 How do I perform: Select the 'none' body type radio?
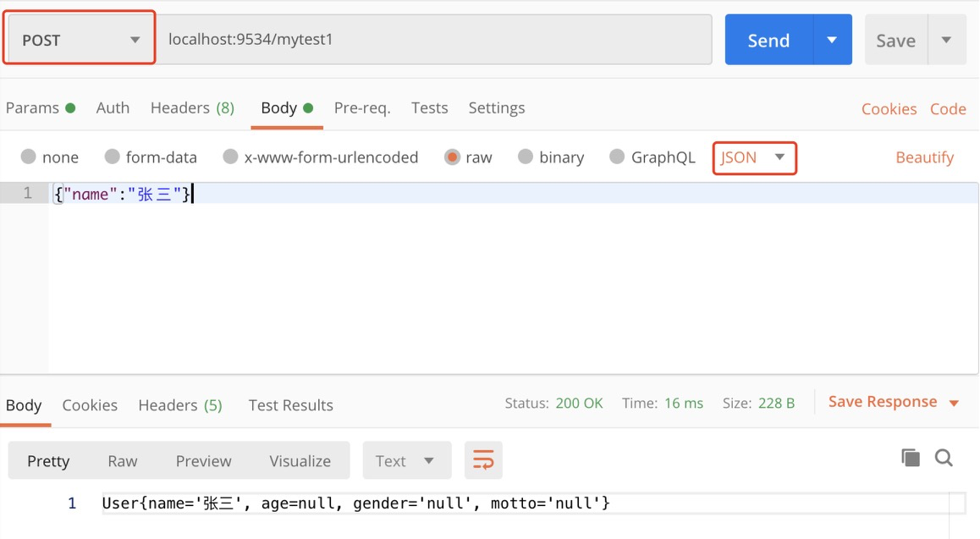29,157
